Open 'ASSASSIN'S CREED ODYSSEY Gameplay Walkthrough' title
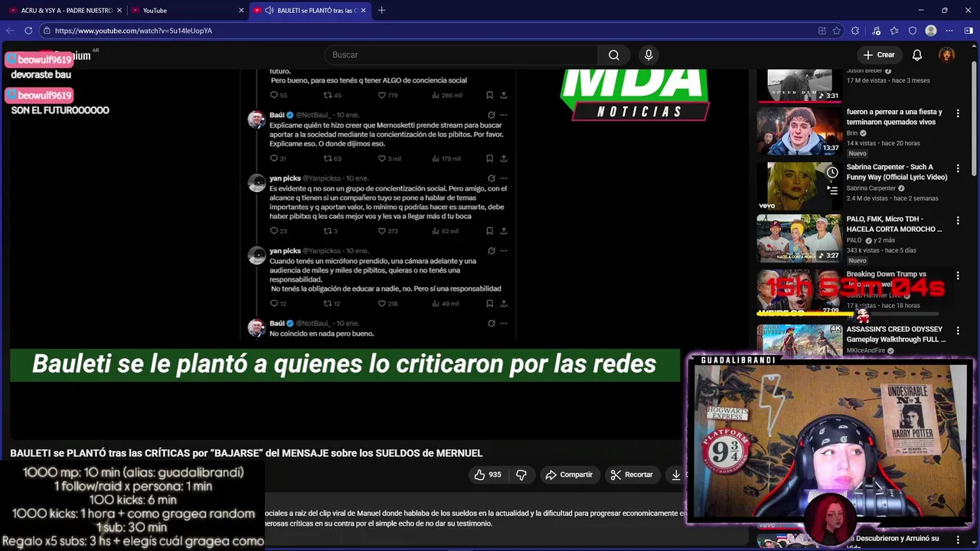Image resolution: width=980 pixels, height=551 pixels. [896, 334]
